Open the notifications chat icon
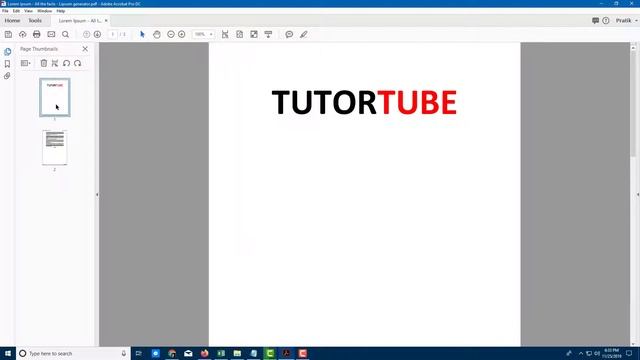This screenshot has height=360, width=640. 596,20
